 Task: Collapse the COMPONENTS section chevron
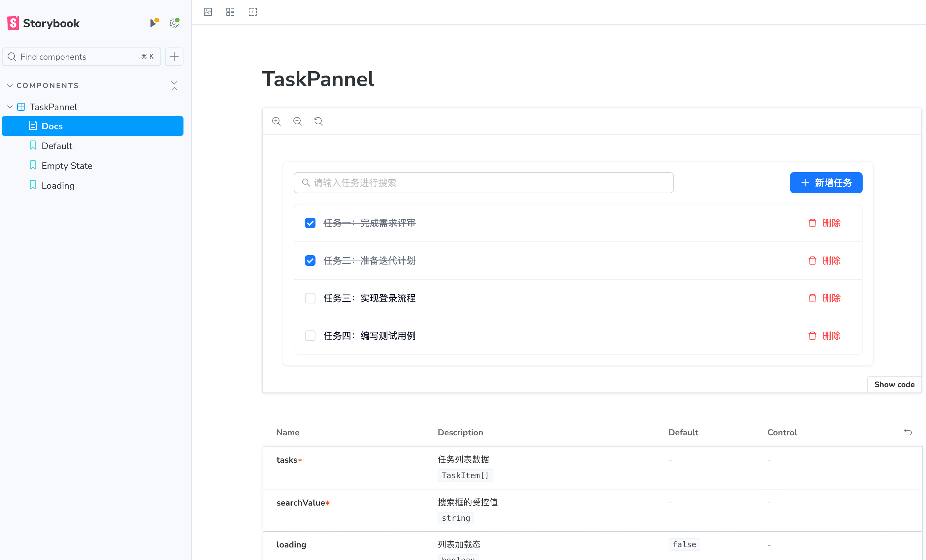click(10, 86)
